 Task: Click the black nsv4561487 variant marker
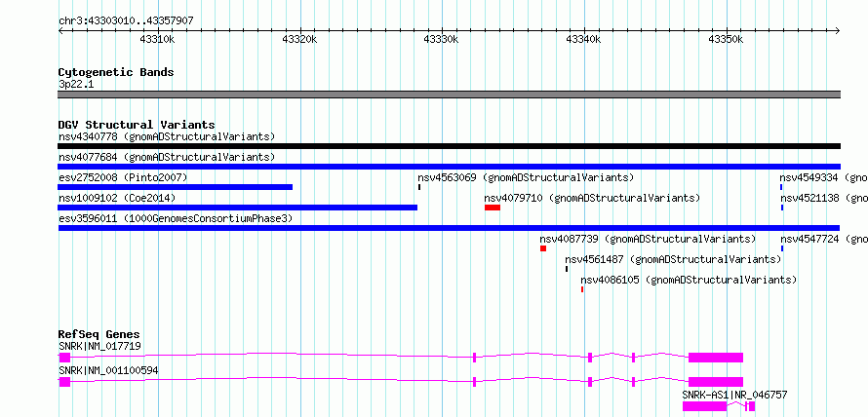coord(567,269)
